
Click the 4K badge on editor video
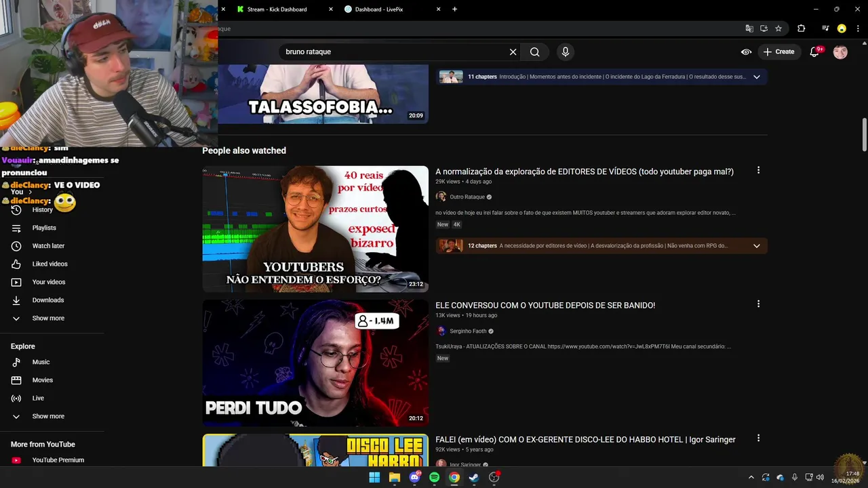pyautogui.click(x=457, y=224)
